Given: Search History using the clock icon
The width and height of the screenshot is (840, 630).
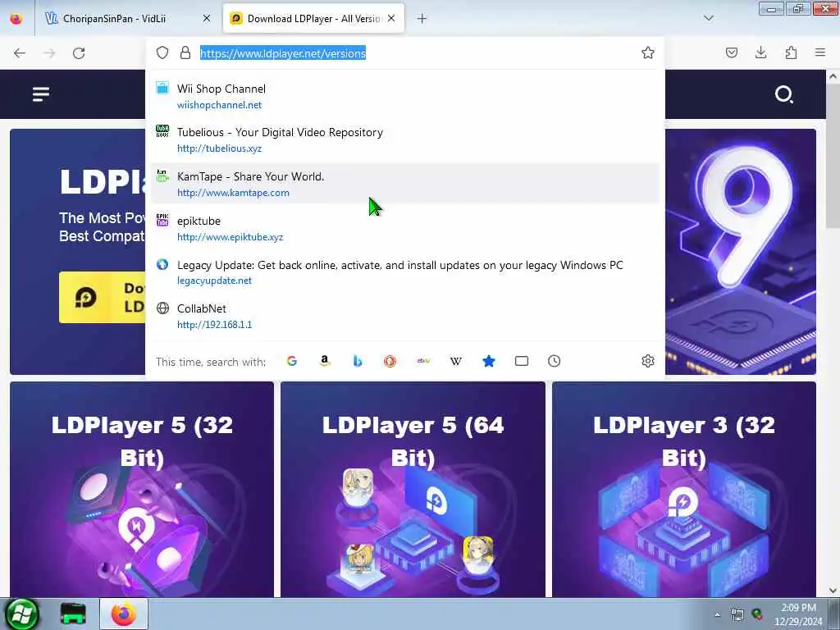Looking at the screenshot, I should (x=554, y=361).
